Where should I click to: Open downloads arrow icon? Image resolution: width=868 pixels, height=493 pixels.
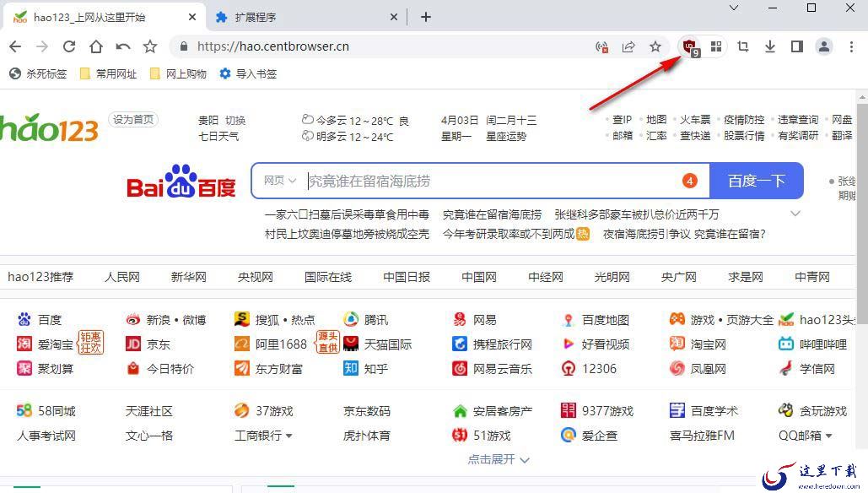(x=770, y=46)
